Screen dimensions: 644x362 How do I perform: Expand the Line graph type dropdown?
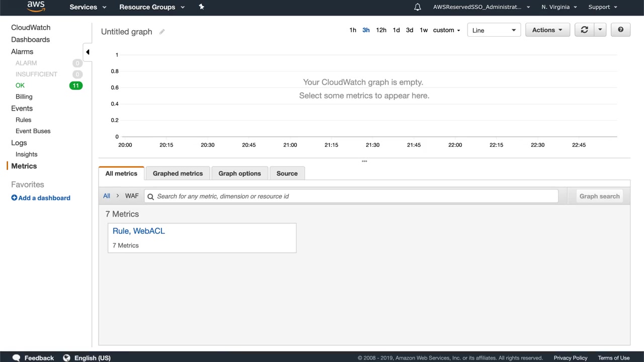point(494,30)
